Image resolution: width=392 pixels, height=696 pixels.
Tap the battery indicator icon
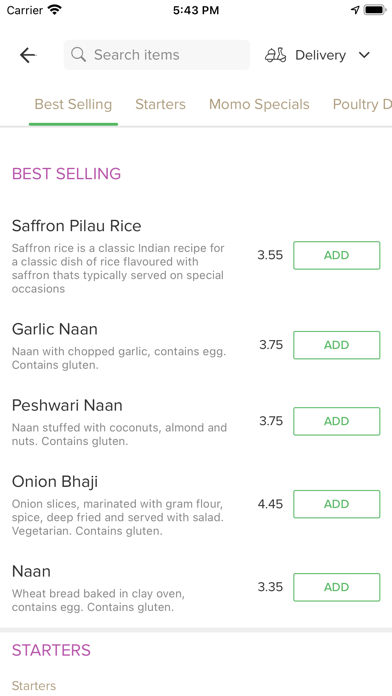pos(375,10)
